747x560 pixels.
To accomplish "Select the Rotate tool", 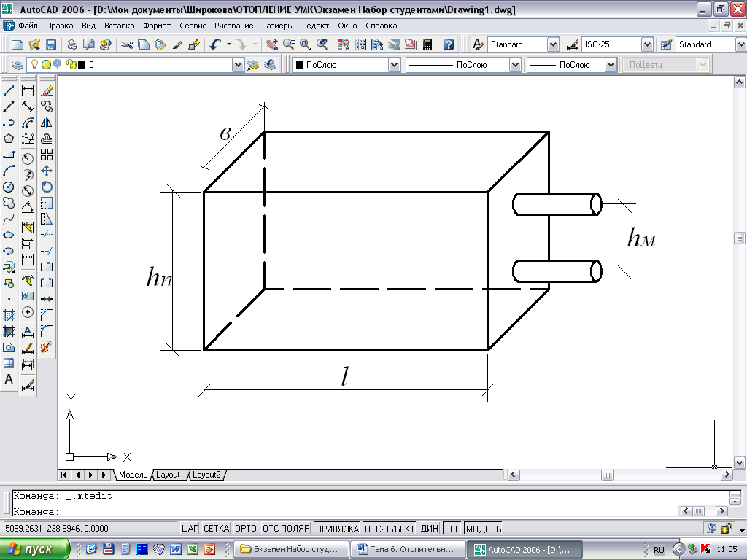I will (47, 187).
